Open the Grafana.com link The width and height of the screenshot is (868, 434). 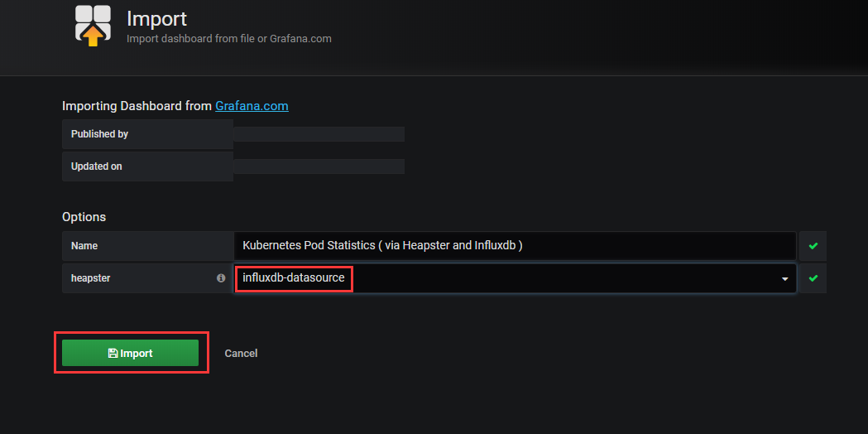pyautogui.click(x=252, y=106)
